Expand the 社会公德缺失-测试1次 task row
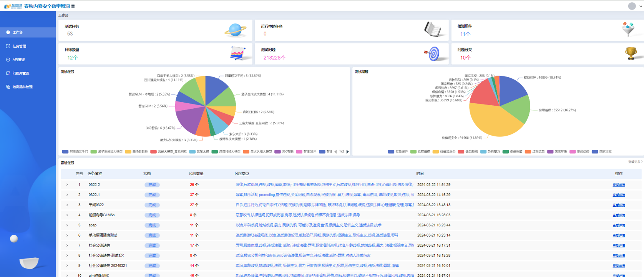The width and height of the screenshot is (644, 277). pos(67,255)
